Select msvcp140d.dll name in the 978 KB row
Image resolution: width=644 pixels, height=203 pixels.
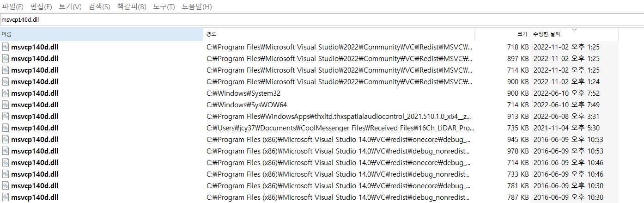pyautogui.click(x=35, y=151)
